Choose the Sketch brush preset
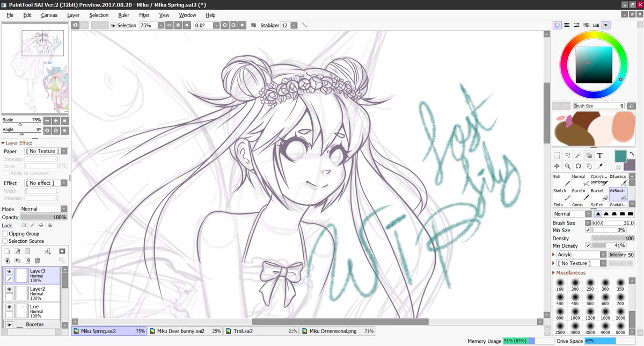The height and width of the screenshot is (346, 644). coord(561,194)
